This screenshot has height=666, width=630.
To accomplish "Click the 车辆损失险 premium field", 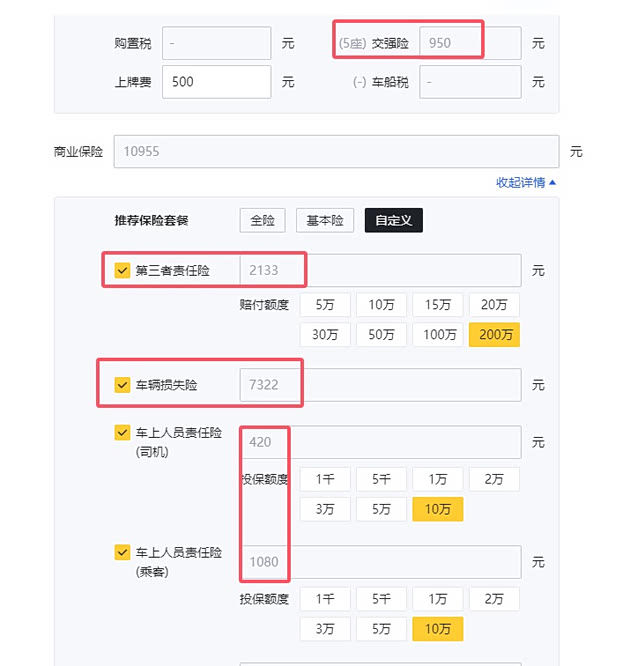I will coord(380,385).
